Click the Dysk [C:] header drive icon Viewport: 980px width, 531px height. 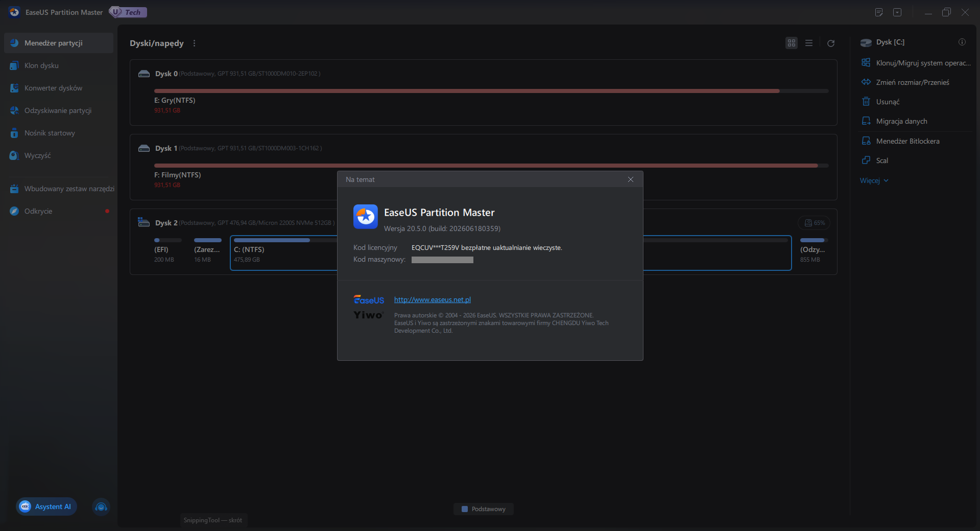click(866, 42)
